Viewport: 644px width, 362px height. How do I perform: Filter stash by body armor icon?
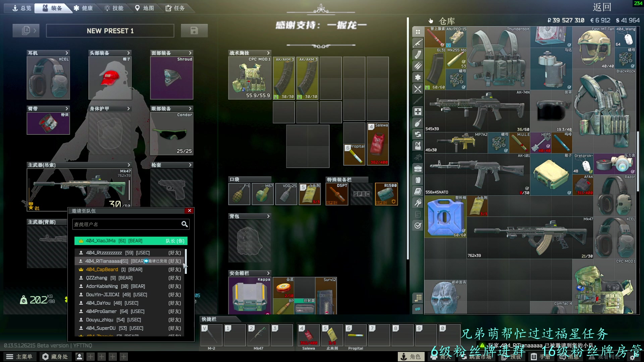coord(418,180)
